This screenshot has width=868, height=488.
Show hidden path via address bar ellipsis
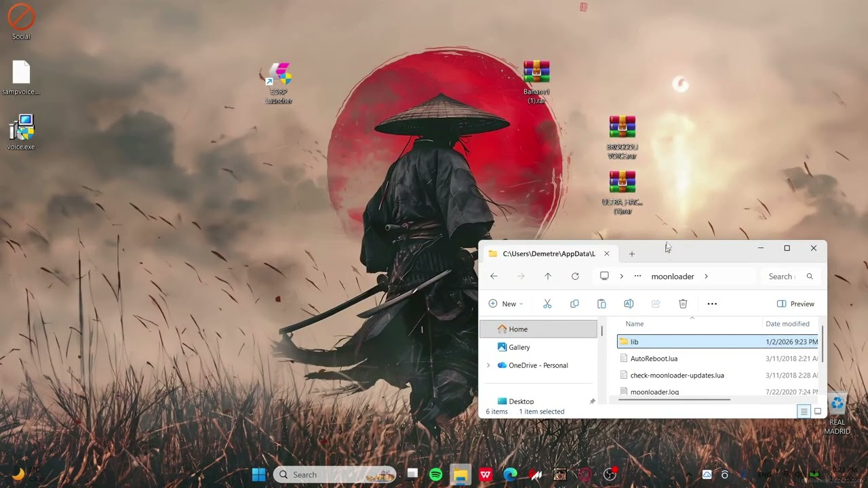coord(637,277)
